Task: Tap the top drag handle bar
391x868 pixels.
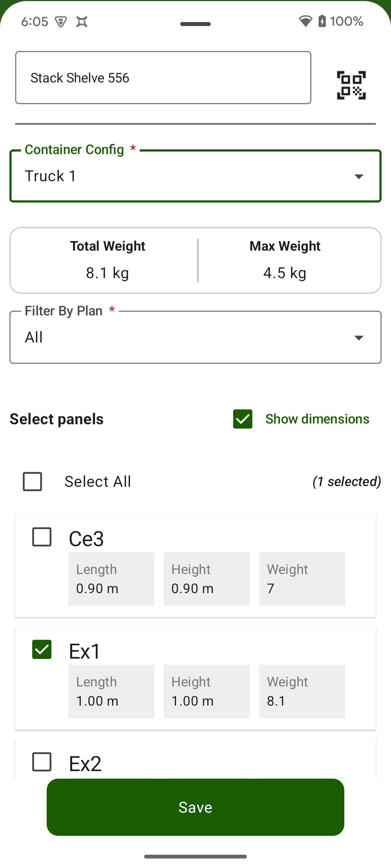Action: [x=195, y=24]
